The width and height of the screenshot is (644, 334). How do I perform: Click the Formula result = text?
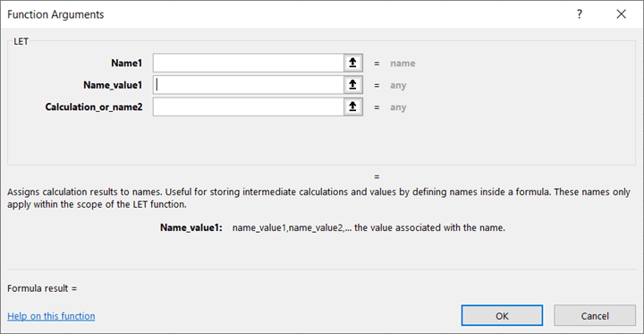(42, 288)
